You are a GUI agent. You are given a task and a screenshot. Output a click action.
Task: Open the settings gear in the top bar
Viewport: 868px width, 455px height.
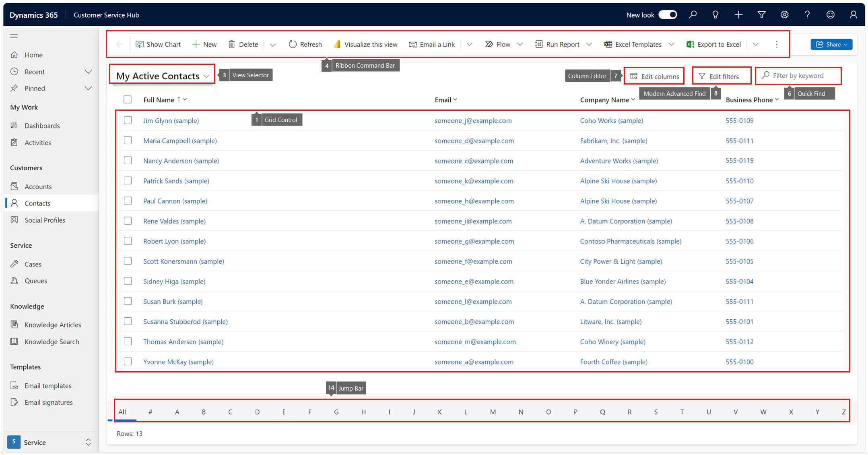pyautogui.click(x=784, y=15)
